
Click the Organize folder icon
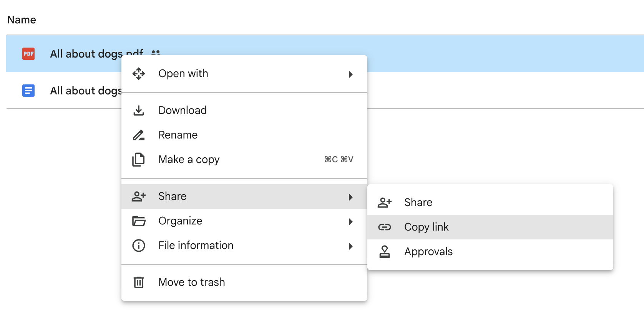[139, 221]
